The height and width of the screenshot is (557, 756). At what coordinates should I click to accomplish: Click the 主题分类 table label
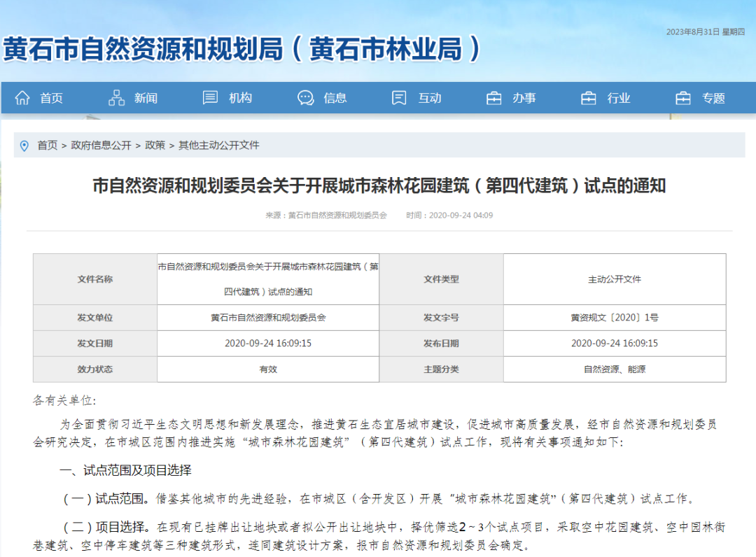click(x=441, y=369)
